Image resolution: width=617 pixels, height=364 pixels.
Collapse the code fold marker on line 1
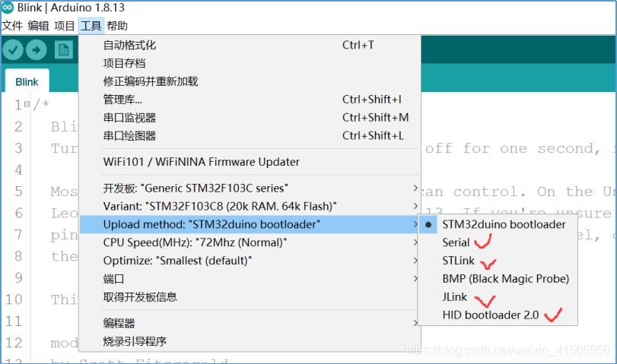click(x=27, y=104)
